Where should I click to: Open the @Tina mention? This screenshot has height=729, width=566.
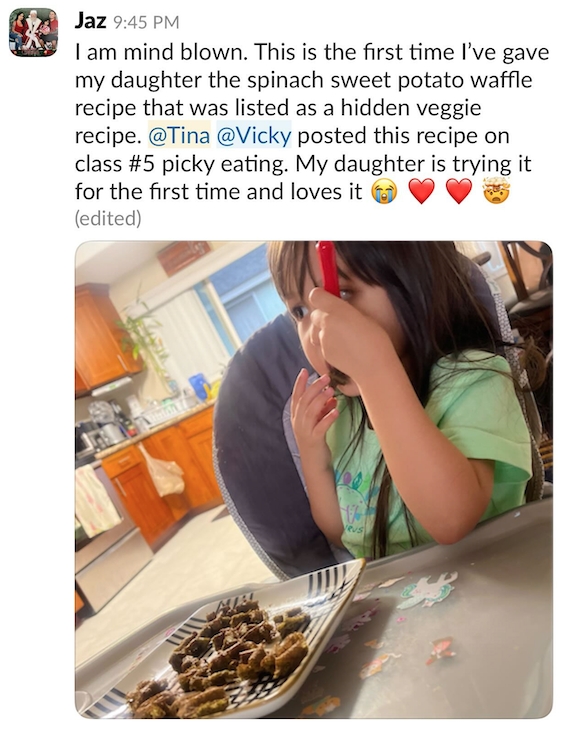(179, 136)
